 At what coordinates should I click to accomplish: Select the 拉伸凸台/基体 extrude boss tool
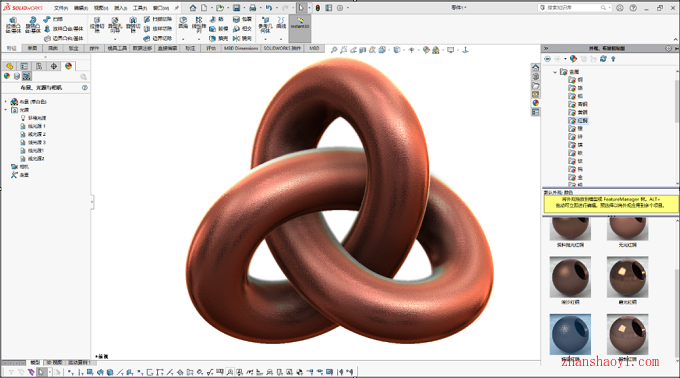pos(13,25)
